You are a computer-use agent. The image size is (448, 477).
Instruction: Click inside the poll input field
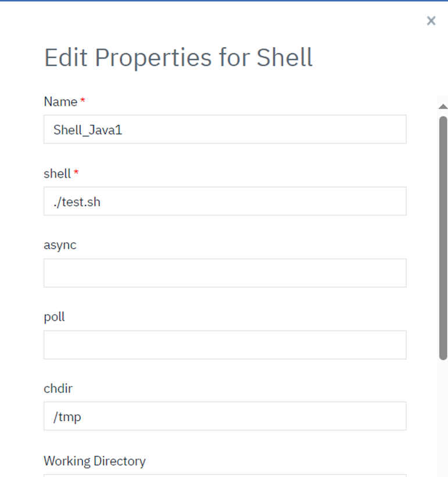pyautogui.click(x=224, y=345)
